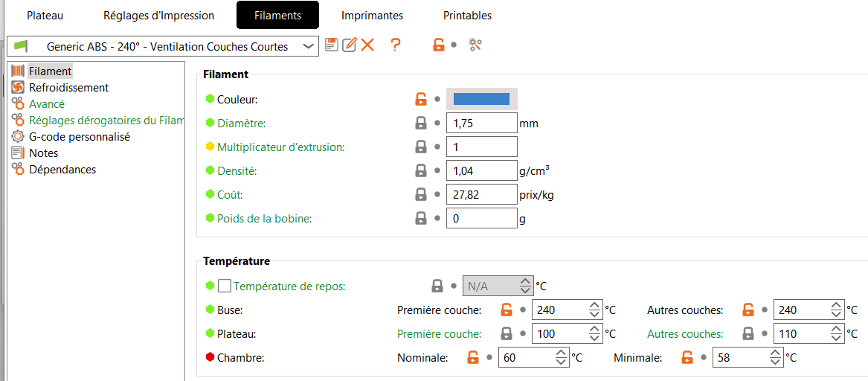Click the compare presets icon in toolbar

coord(475,45)
